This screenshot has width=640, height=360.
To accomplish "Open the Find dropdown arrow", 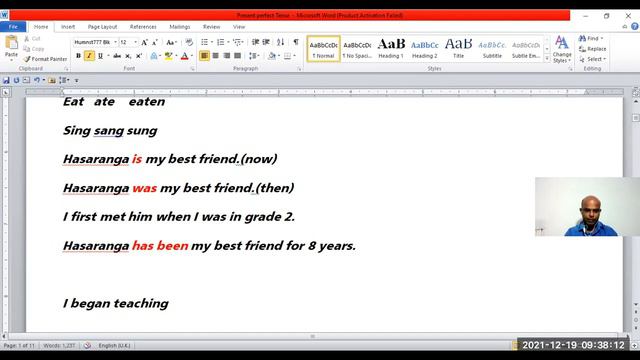I will click(602, 38).
